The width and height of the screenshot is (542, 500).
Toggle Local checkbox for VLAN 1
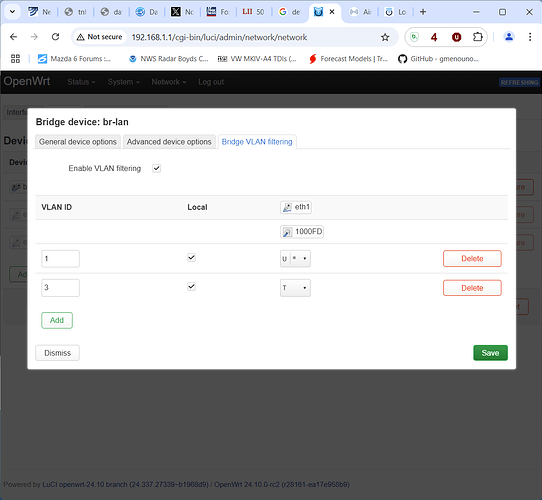tap(191, 258)
